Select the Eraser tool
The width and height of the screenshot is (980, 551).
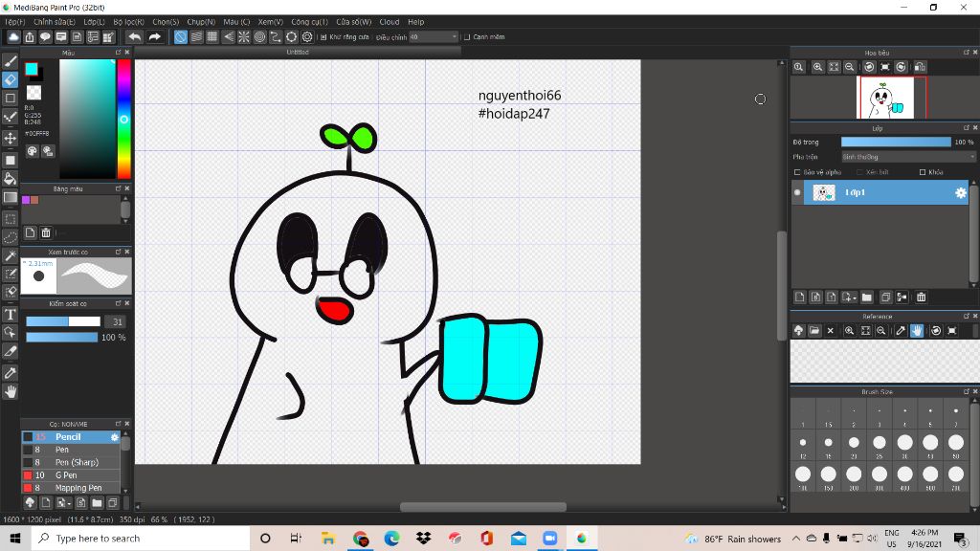coord(10,80)
